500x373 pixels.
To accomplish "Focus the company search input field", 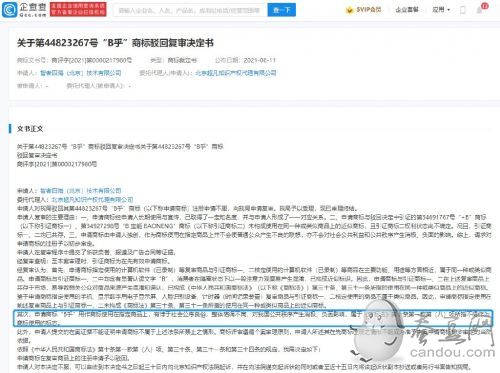I will [x=190, y=10].
